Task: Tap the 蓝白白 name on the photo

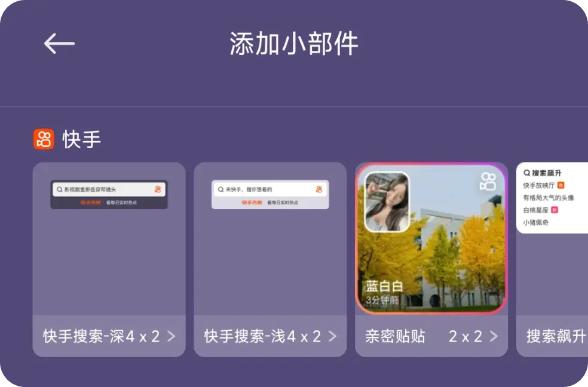Action: point(384,287)
